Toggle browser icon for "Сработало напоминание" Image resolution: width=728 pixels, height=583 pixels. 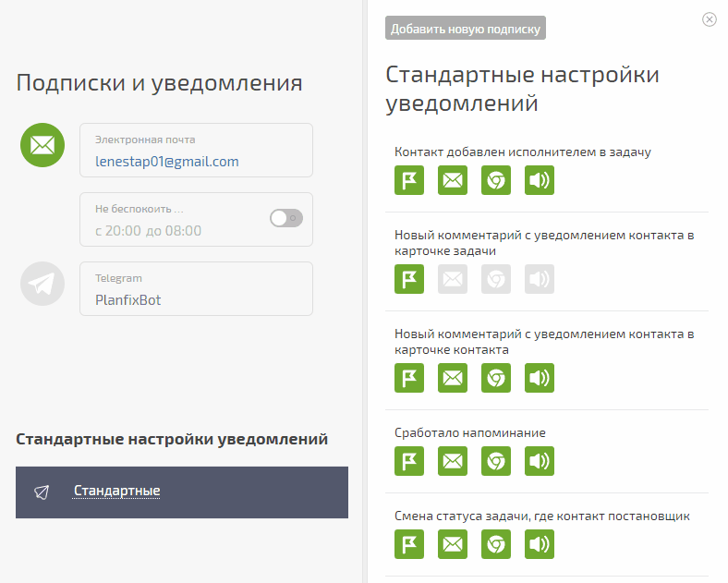(496, 461)
